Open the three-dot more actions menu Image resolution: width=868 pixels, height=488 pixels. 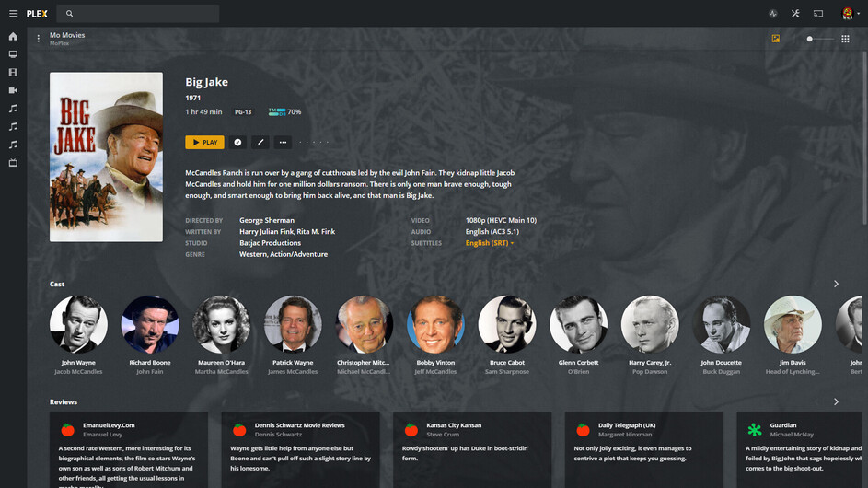tap(283, 143)
